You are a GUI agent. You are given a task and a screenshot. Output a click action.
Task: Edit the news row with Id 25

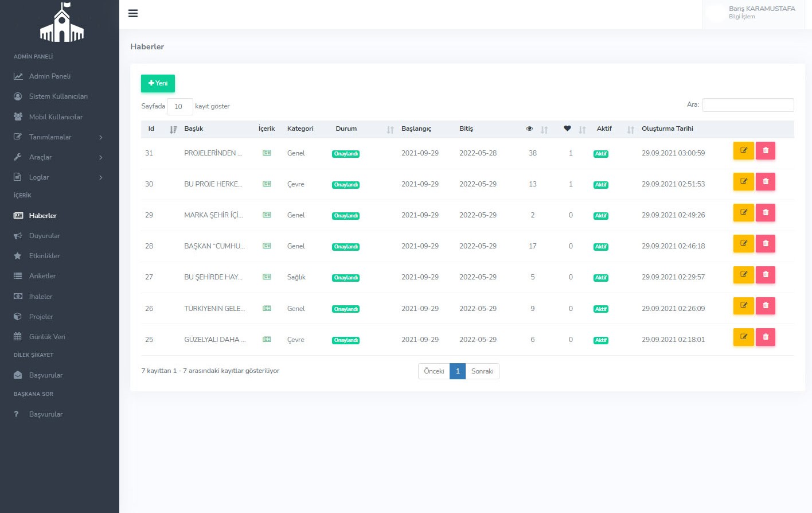tap(744, 337)
